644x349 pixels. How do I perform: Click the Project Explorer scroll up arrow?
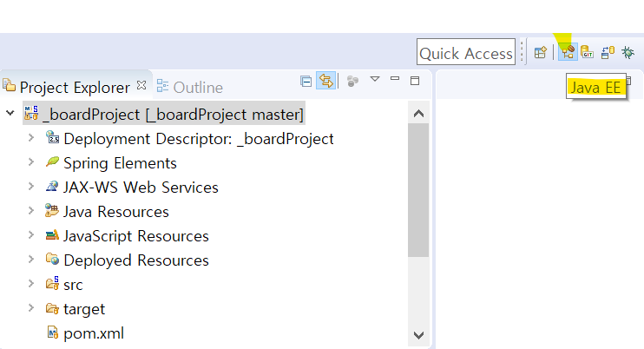pyautogui.click(x=418, y=114)
